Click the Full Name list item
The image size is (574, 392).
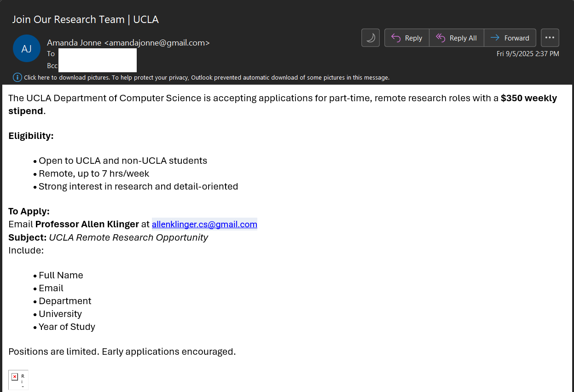coord(61,275)
